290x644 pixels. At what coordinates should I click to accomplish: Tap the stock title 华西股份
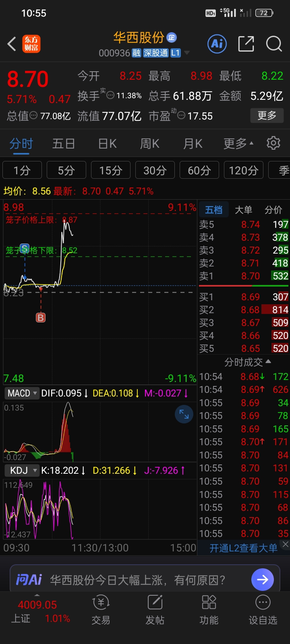point(139,37)
